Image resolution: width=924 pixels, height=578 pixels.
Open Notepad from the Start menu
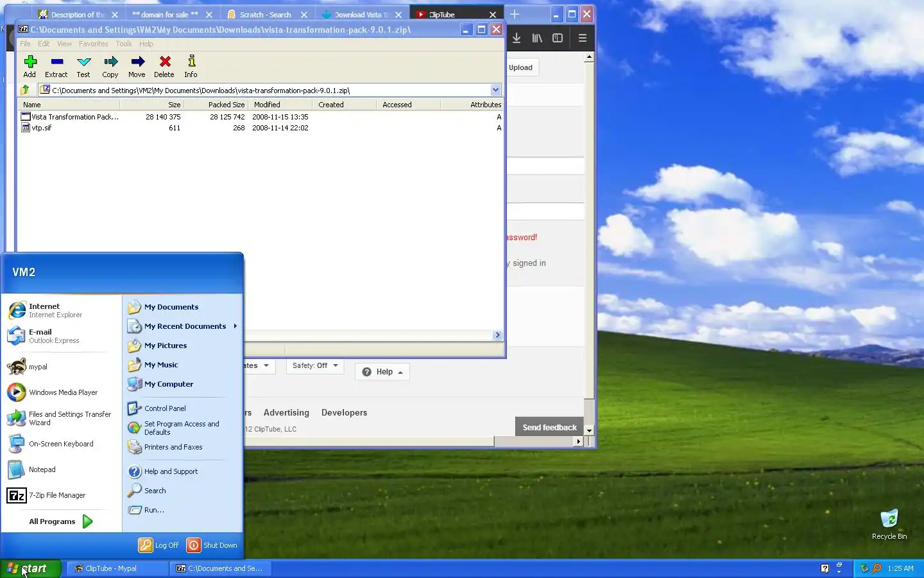[x=62, y=469]
